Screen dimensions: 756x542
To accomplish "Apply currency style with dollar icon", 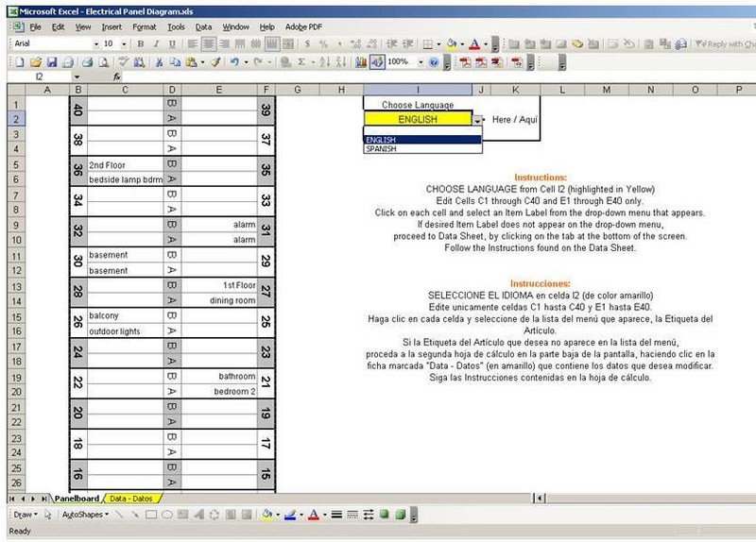I will point(307,44).
